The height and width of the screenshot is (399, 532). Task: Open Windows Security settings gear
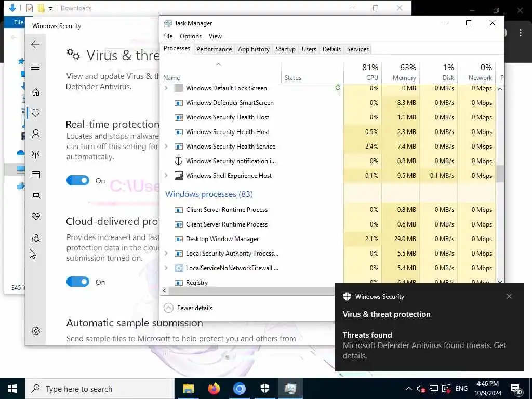click(36, 331)
